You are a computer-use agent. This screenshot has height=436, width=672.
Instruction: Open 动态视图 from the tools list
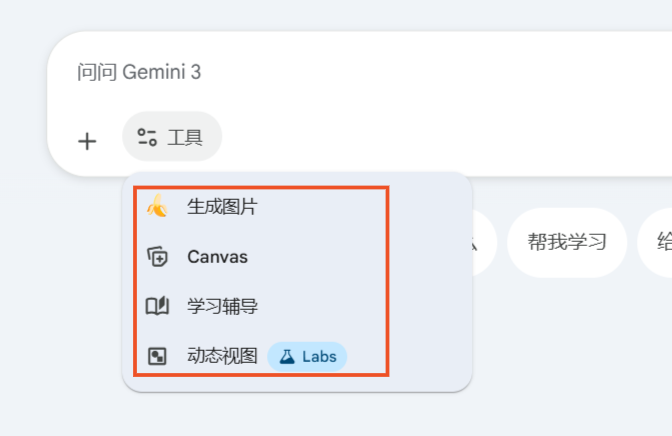222,356
